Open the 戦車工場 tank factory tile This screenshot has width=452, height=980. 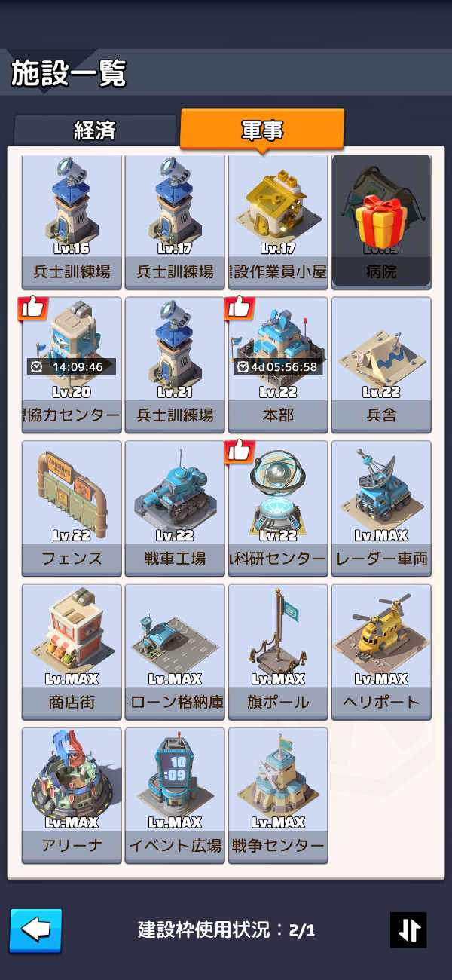coord(175,508)
